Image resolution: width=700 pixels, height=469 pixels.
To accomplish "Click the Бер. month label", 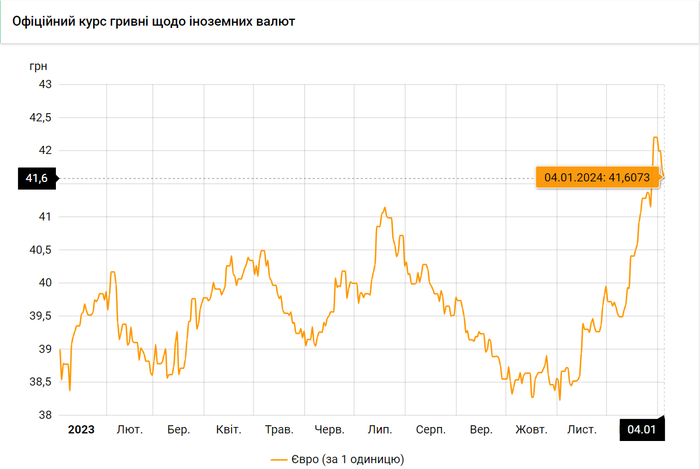I will click(x=179, y=430).
